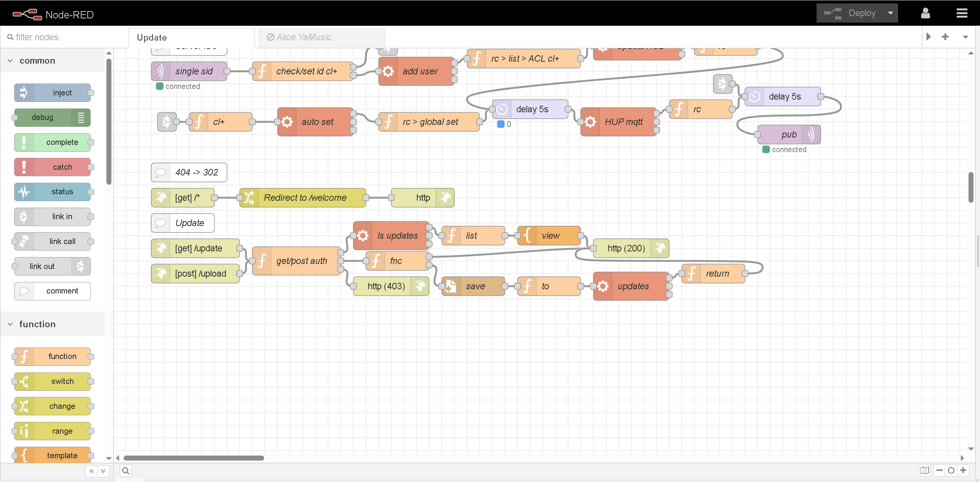Select the Redirect to /welcome node

(x=305, y=198)
